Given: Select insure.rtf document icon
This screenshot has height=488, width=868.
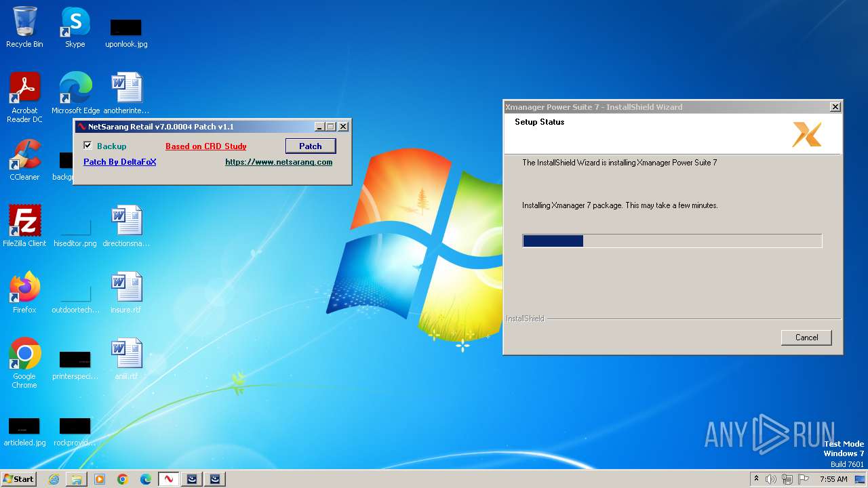Looking at the screenshot, I should click(x=126, y=292).
